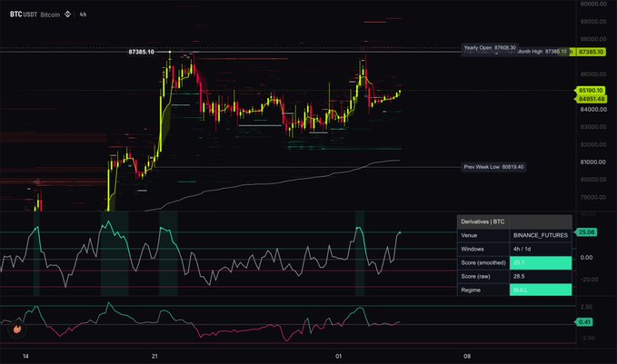Click the orange flame icon badge
Image resolution: width=617 pixels, height=364 pixels.
coord(17,329)
